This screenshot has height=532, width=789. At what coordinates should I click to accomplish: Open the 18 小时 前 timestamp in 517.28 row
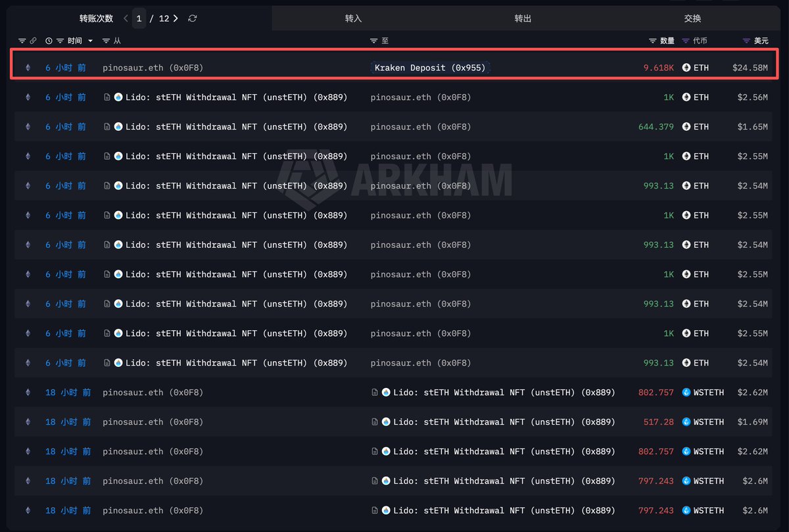(68, 422)
